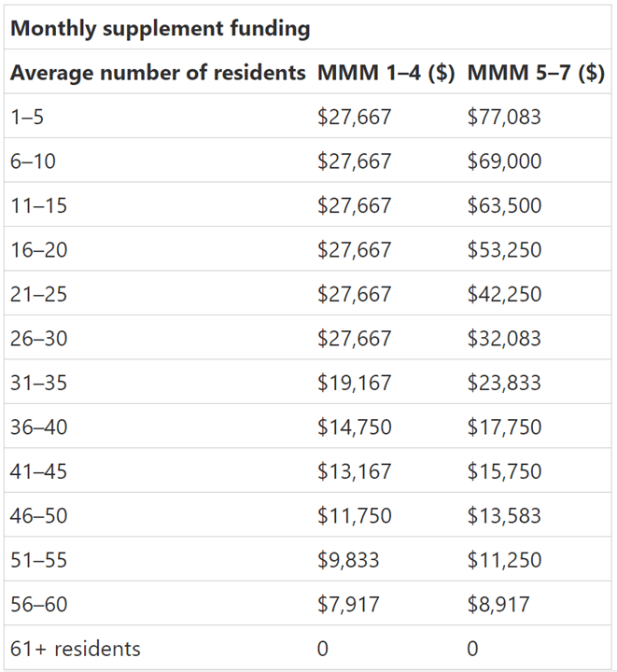
Task: Click the $69,000 amount
Action: click(x=504, y=161)
